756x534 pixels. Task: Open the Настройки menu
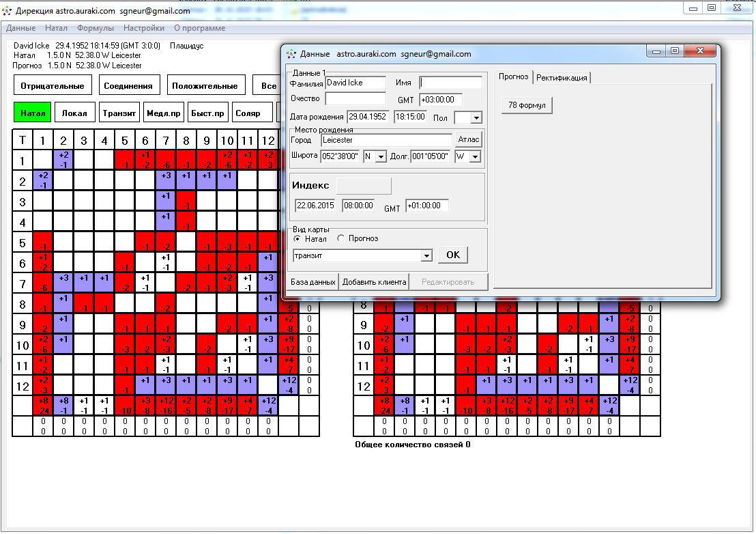point(143,28)
